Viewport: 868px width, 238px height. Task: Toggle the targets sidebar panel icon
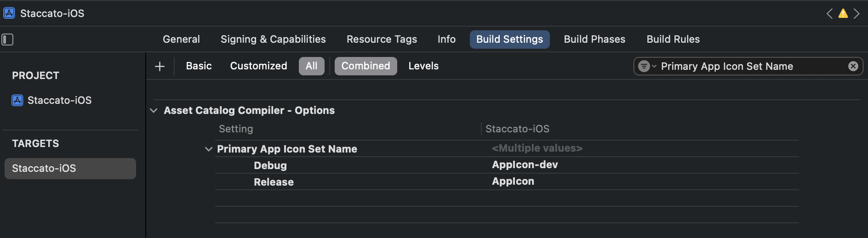point(7,40)
